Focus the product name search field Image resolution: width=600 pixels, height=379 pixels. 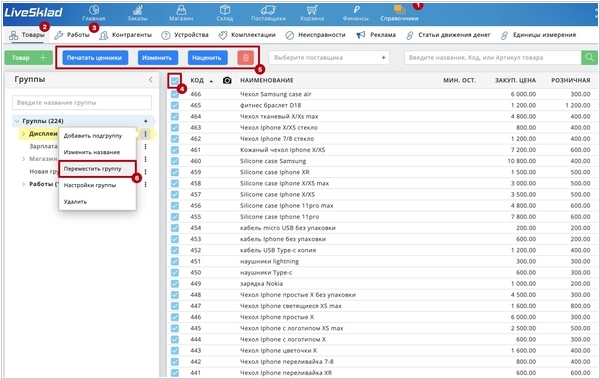pyautogui.click(x=493, y=58)
